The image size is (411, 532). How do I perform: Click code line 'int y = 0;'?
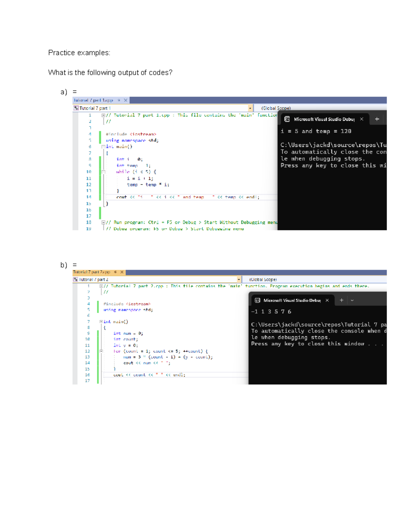coord(126,346)
